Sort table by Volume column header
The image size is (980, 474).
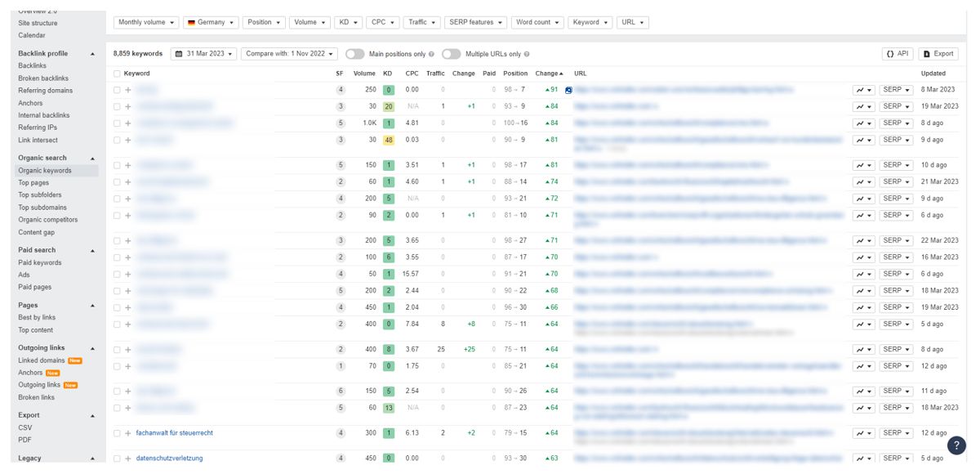[x=364, y=74]
